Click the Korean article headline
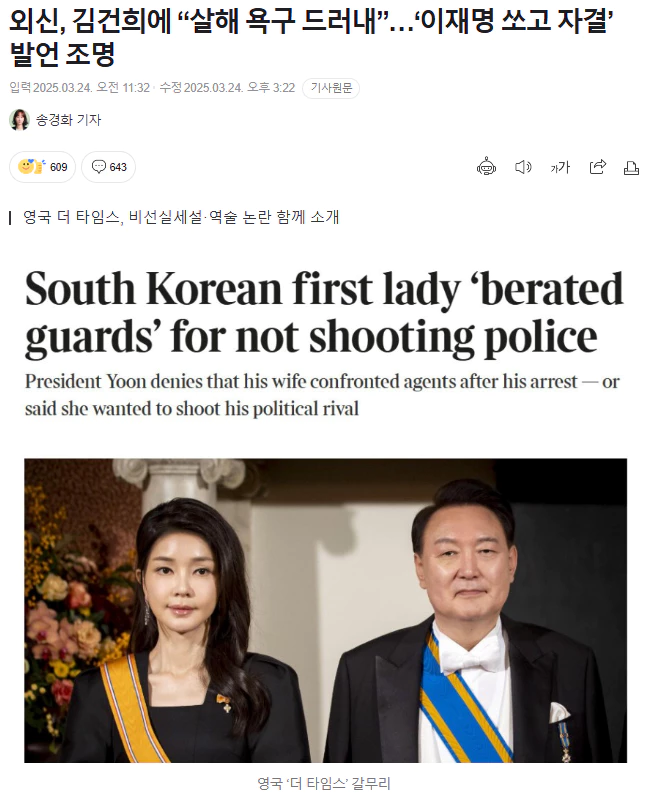Screen dimensions: 650x807 311,37
